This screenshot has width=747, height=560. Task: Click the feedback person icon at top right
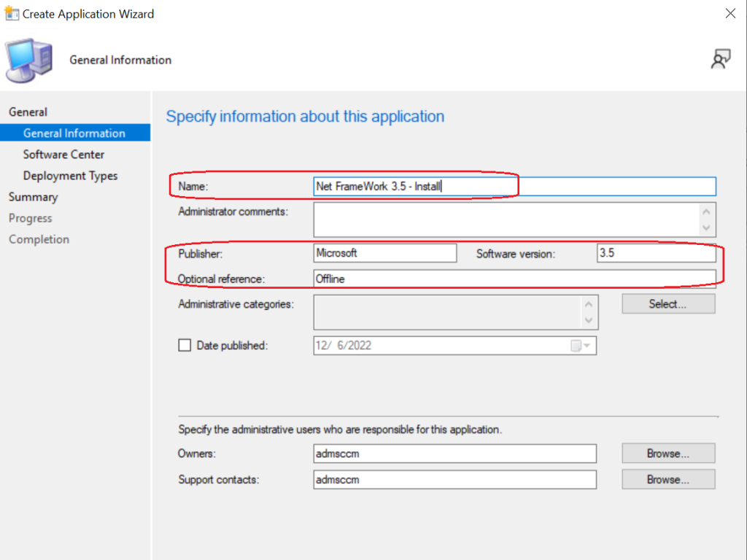[x=720, y=60]
